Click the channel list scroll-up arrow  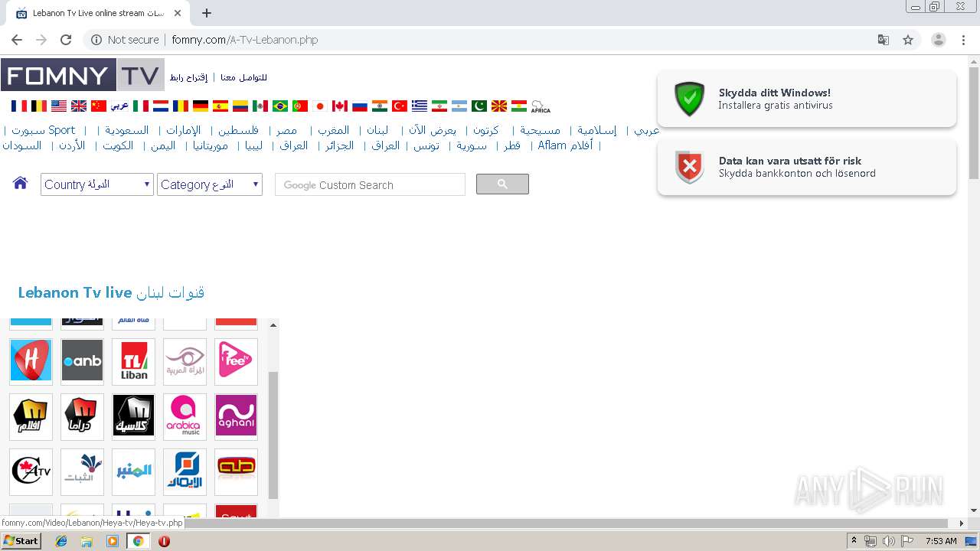point(273,325)
